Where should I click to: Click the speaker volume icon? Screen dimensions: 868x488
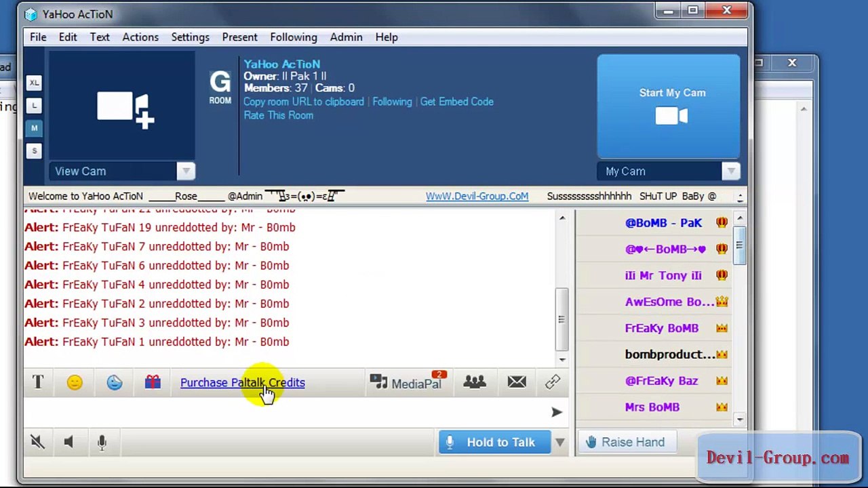click(68, 442)
